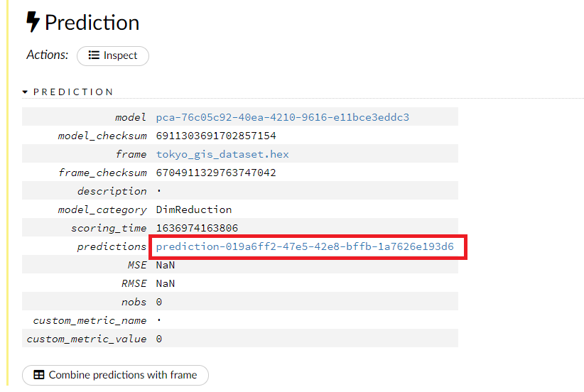Click the list icon on Inspect button

pyautogui.click(x=94, y=55)
